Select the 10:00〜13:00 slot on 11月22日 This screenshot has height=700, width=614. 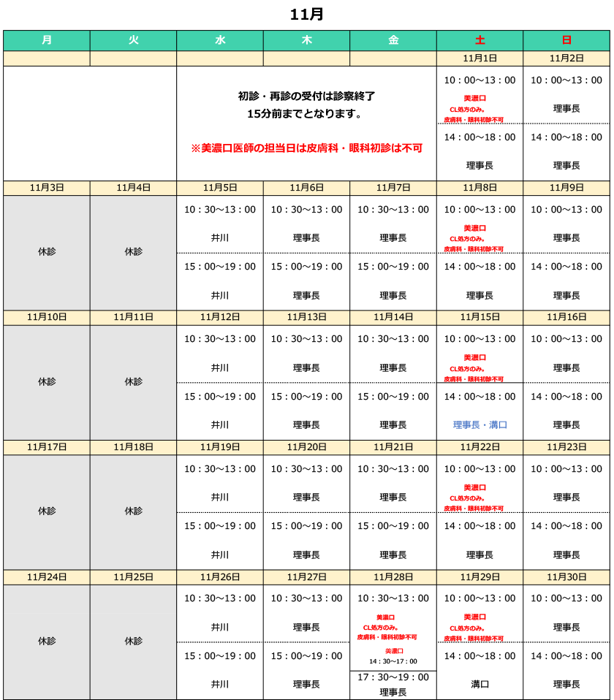[x=479, y=470]
